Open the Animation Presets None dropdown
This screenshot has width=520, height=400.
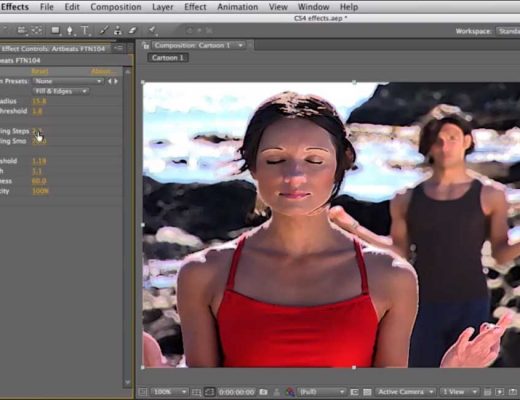click(68, 81)
